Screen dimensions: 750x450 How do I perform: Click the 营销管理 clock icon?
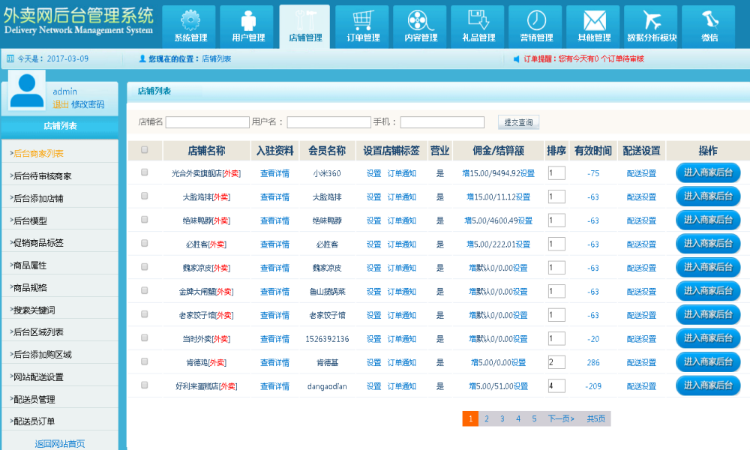[537, 22]
